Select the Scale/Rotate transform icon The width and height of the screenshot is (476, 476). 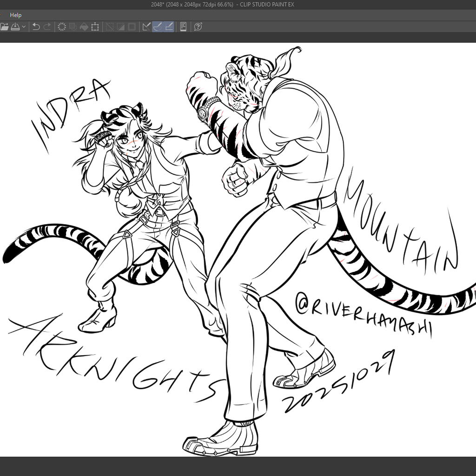pyautogui.click(x=95, y=27)
